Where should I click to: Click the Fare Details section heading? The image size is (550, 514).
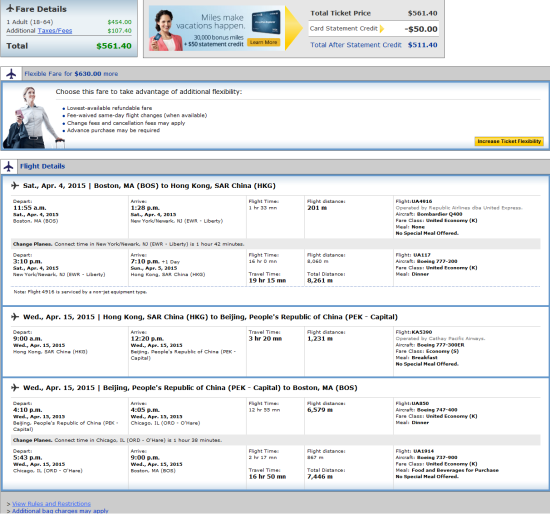(x=41, y=9)
